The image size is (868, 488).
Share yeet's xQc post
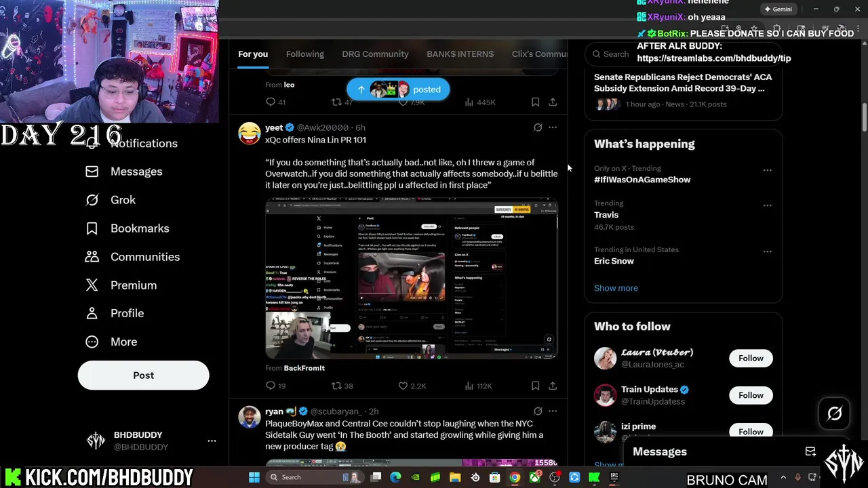click(x=553, y=386)
